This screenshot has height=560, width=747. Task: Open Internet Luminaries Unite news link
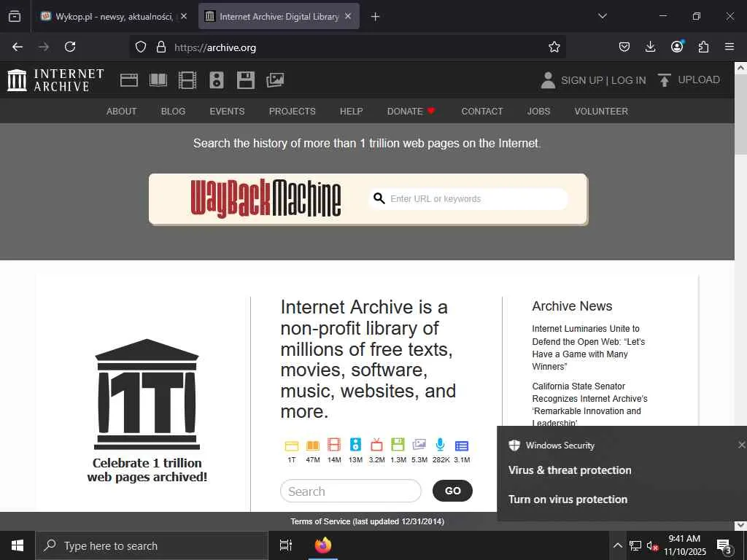(589, 348)
